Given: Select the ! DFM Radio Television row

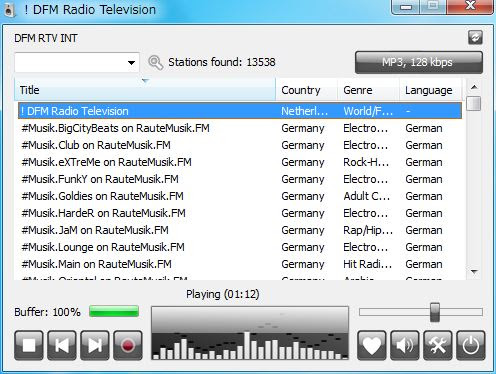Looking at the screenshot, I should [240, 111].
